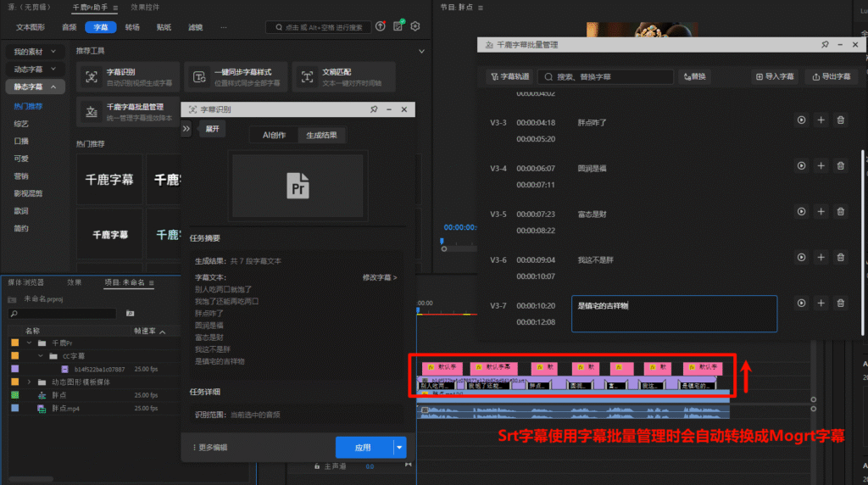Open the dropdown arrow beside 应用 button

click(399, 448)
